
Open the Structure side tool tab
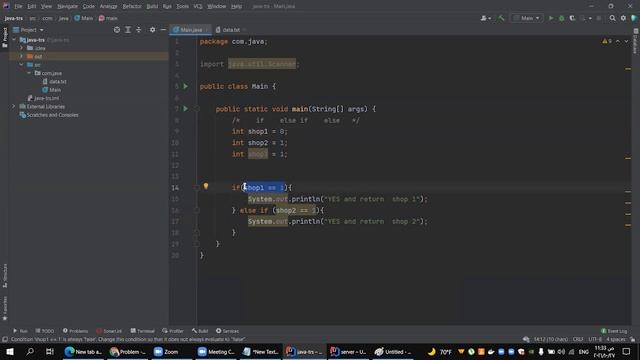coord(5,276)
